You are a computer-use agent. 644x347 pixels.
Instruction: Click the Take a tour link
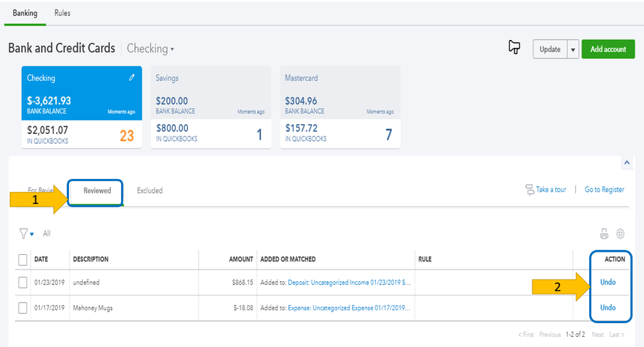point(551,189)
